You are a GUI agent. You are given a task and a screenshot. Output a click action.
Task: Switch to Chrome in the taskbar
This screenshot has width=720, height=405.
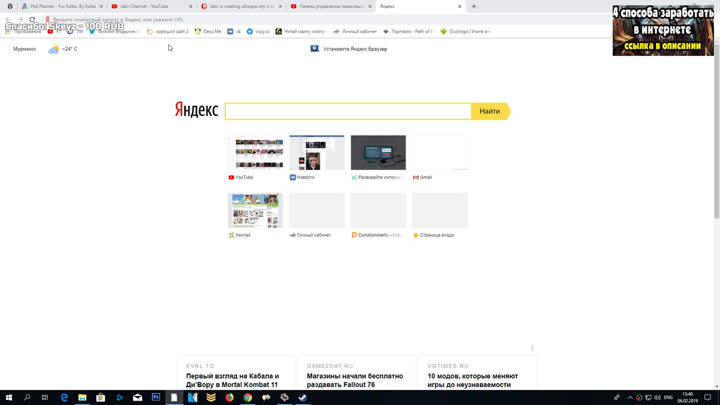pos(248,397)
